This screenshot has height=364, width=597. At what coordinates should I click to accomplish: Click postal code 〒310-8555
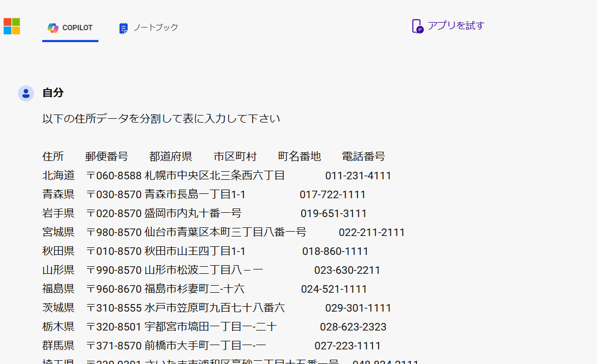(x=114, y=308)
